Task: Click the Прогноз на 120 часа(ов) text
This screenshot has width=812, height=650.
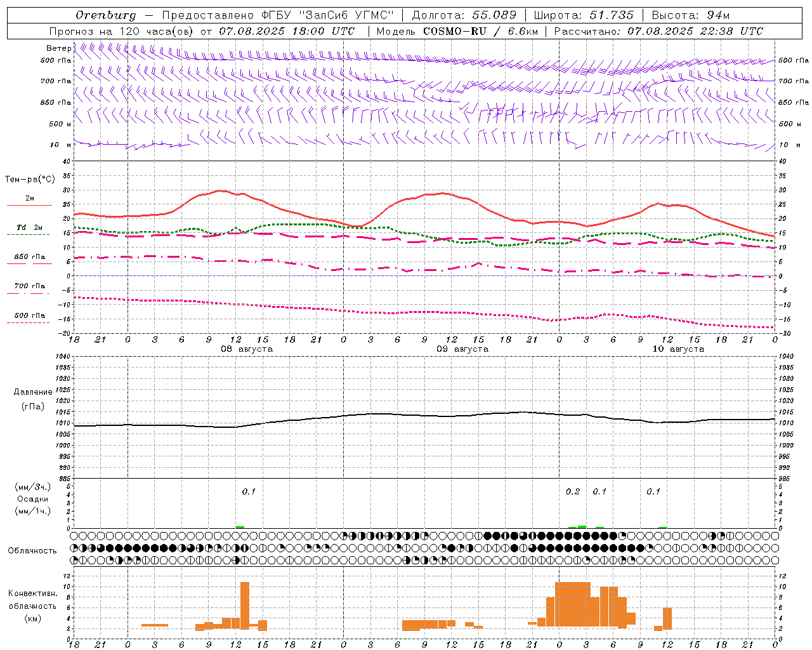Action: (x=122, y=31)
